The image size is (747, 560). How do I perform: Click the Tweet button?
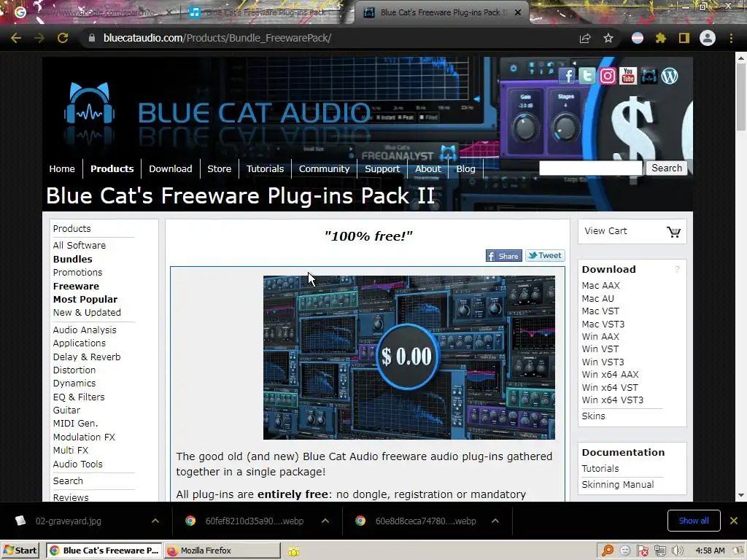[545, 256]
